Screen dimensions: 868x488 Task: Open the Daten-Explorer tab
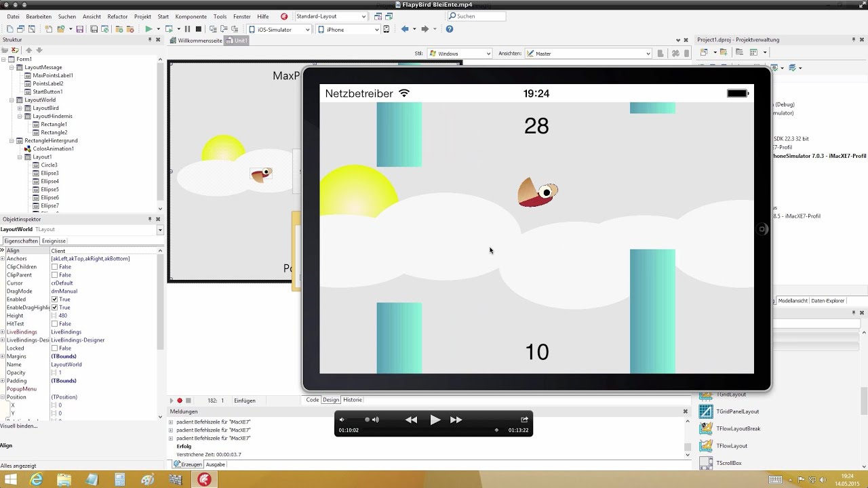828,300
